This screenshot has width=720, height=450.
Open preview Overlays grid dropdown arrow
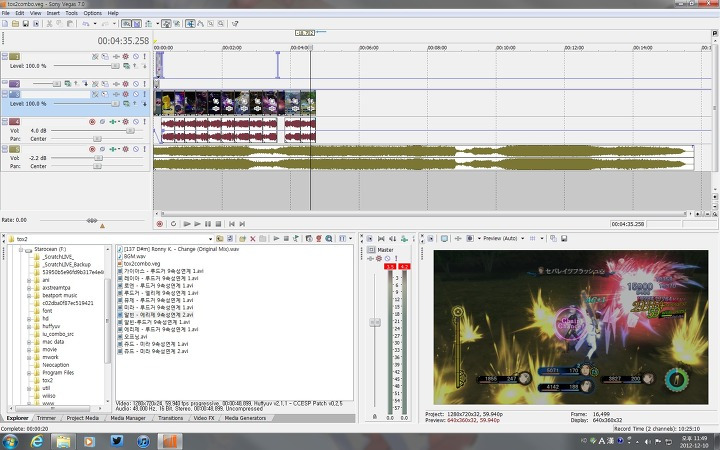[542, 239]
